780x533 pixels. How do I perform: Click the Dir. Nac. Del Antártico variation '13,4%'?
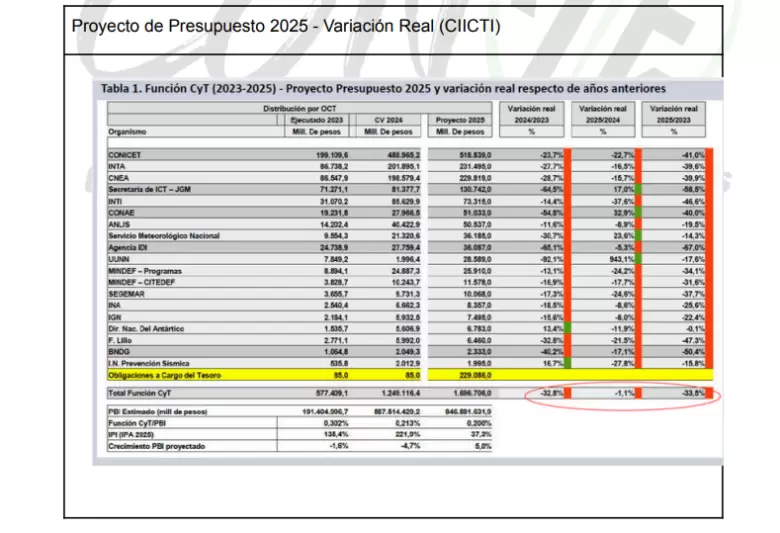[x=553, y=328]
